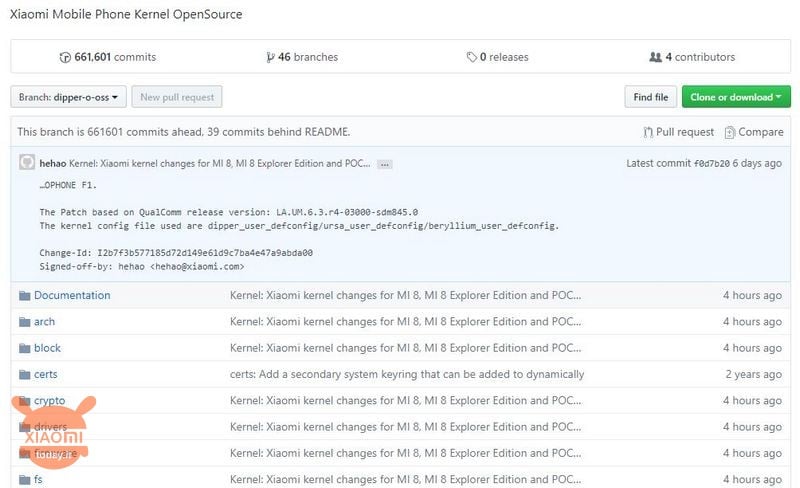This screenshot has width=800, height=488.
Task: Click the arch folder icon
Action: coord(24,322)
